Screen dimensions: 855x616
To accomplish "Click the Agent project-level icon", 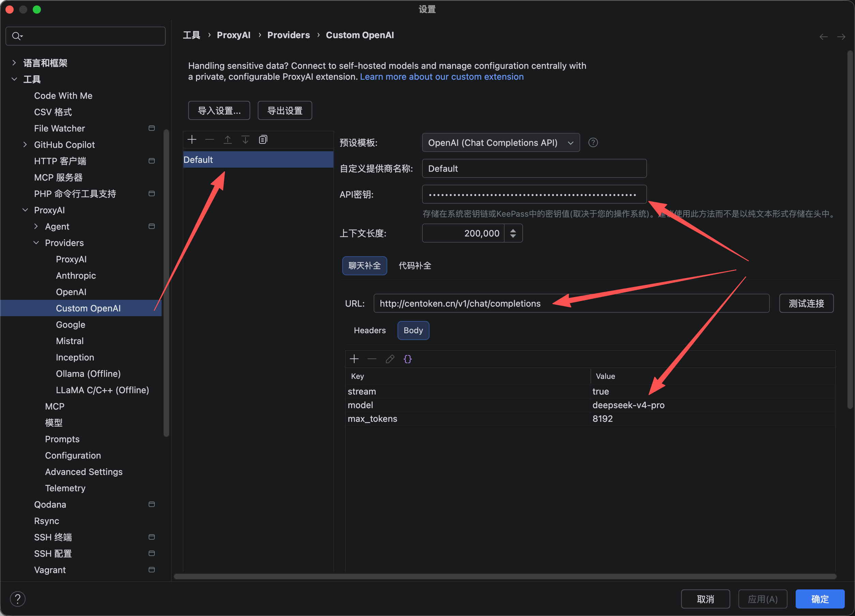I will (152, 227).
